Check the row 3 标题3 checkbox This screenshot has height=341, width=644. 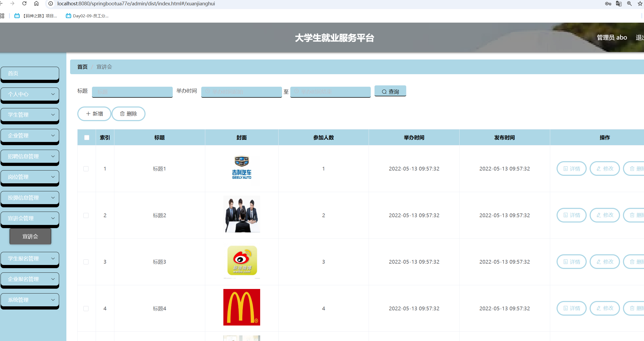pos(86,262)
